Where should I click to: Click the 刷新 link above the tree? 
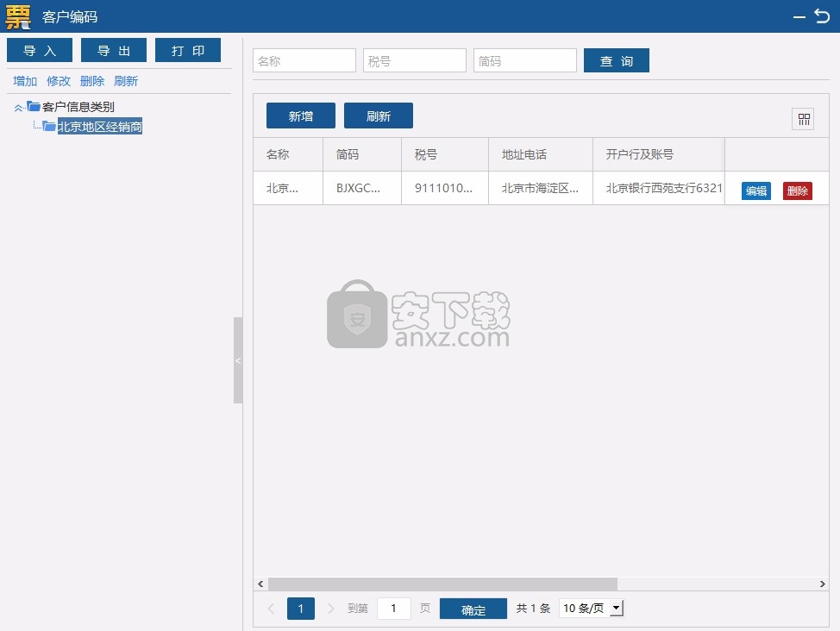126,80
